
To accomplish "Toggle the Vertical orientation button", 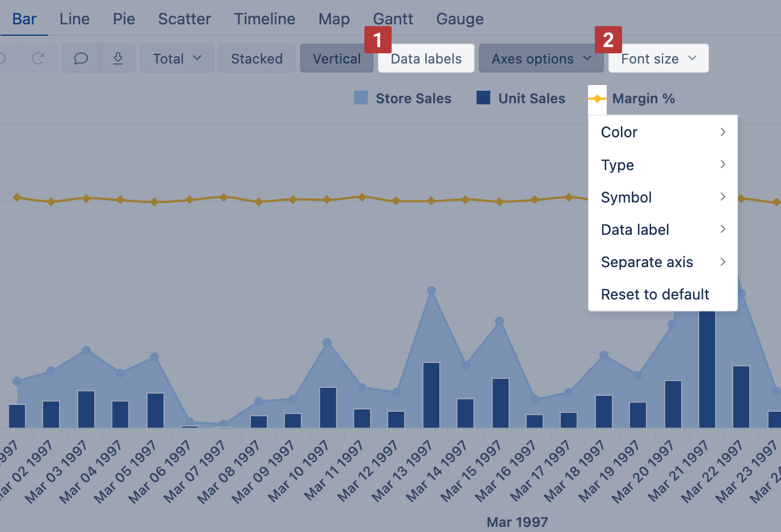I will [337, 58].
